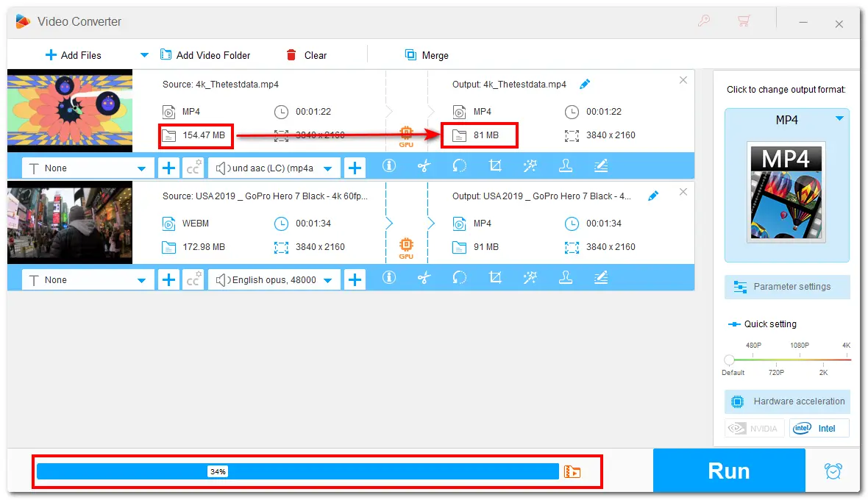The width and height of the screenshot is (868, 500).
Task: Add subtitle plus button in 4k_Thetestdata row
Action: pos(169,168)
